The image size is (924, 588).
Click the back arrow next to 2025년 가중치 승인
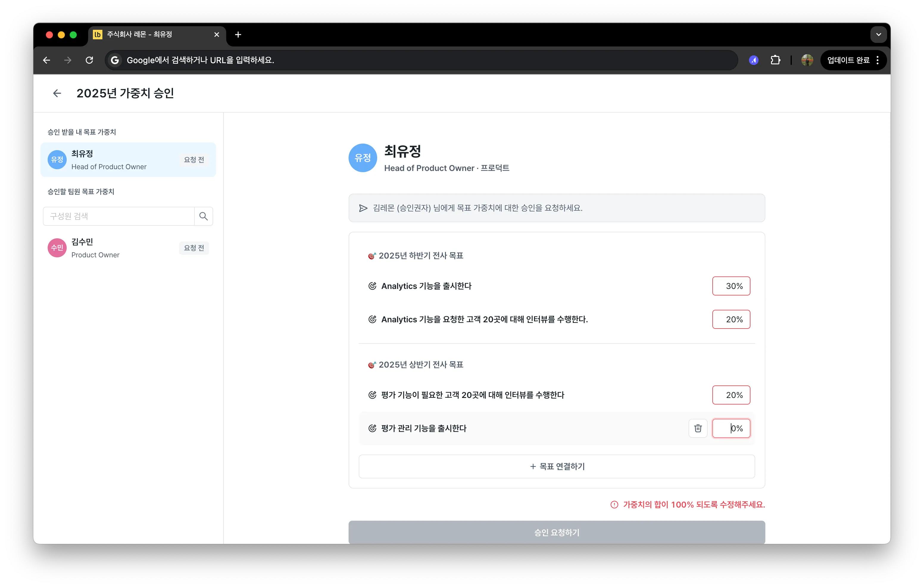pyautogui.click(x=57, y=93)
